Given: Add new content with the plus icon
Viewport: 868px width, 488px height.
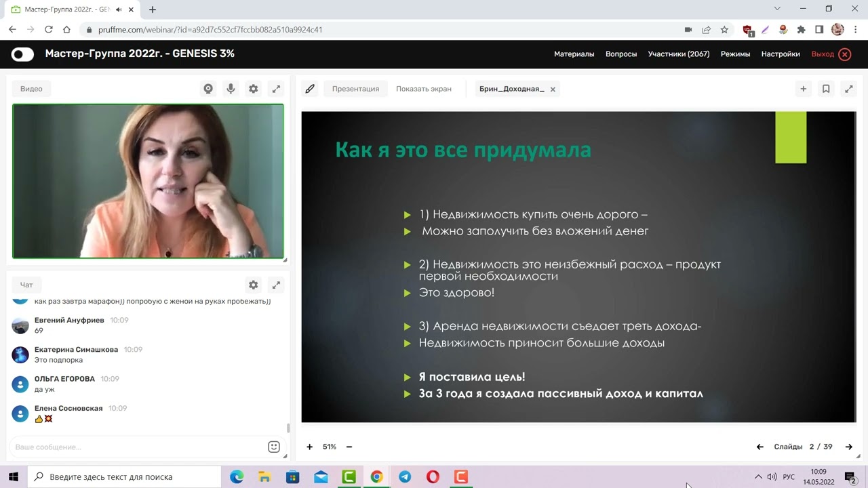Looking at the screenshot, I should [803, 88].
